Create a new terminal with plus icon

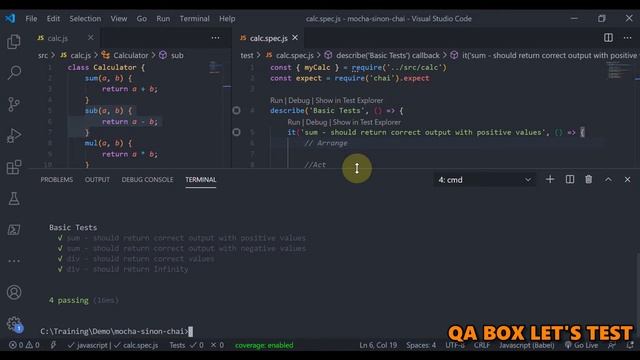point(550,179)
